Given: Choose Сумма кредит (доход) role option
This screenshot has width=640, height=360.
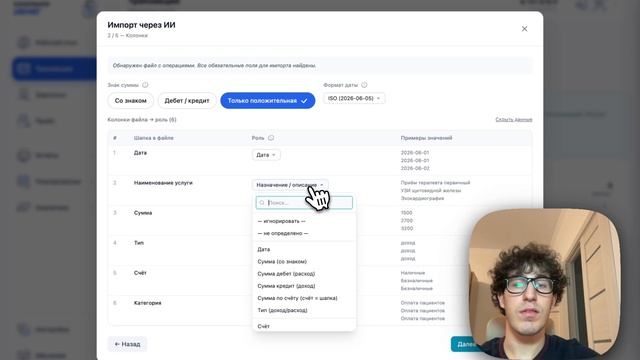Looking at the screenshot, I should pyautogui.click(x=286, y=286).
